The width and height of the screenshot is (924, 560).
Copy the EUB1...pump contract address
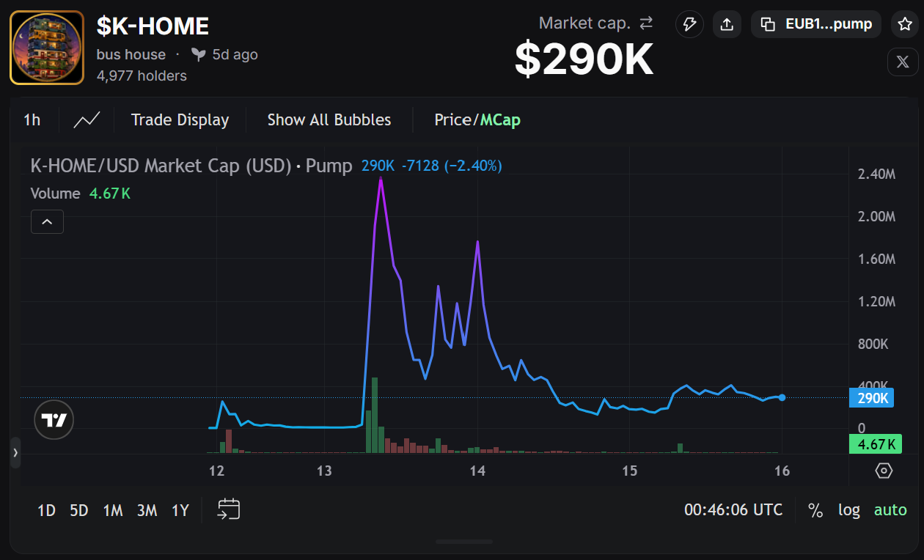(x=816, y=24)
